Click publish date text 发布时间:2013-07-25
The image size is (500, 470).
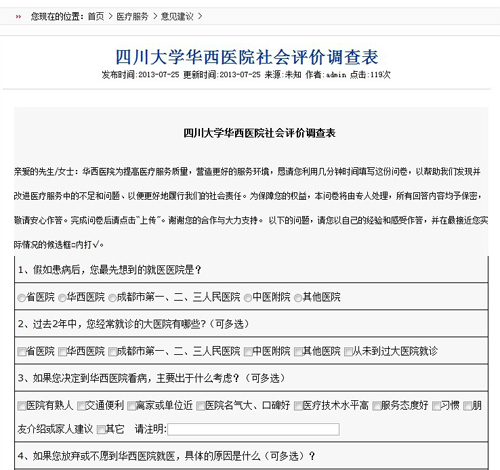pyautogui.click(x=140, y=75)
